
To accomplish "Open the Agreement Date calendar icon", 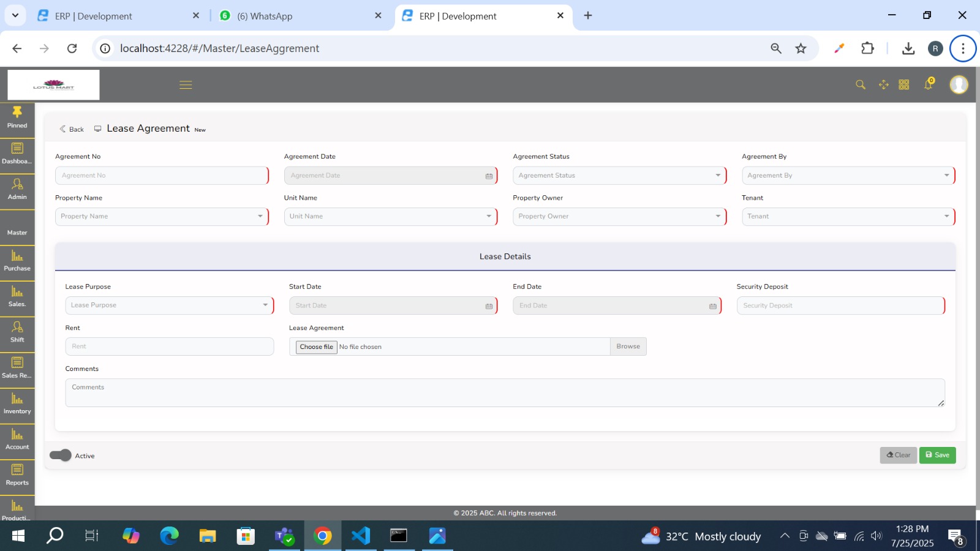I will (489, 176).
